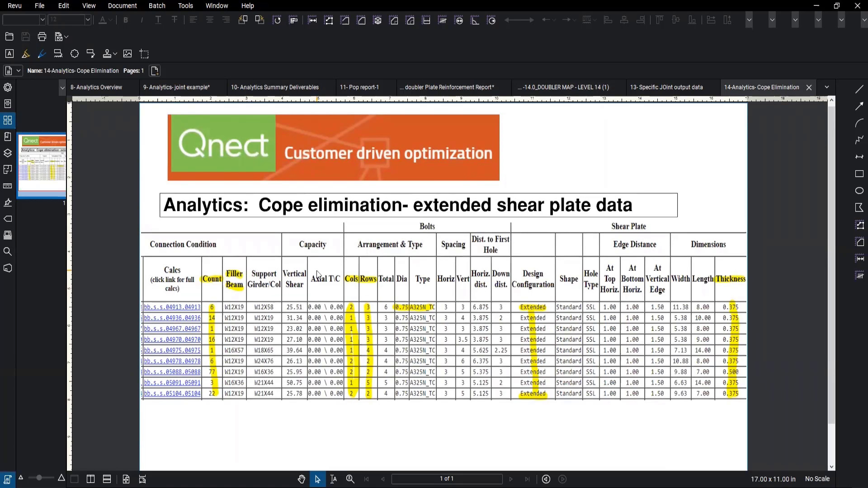Toggle vertical split view

(90, 479)
